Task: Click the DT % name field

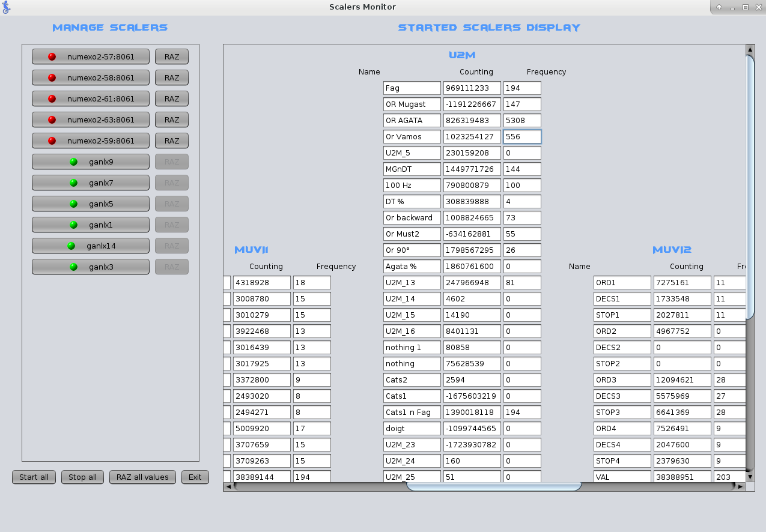Action: [412, 202]
